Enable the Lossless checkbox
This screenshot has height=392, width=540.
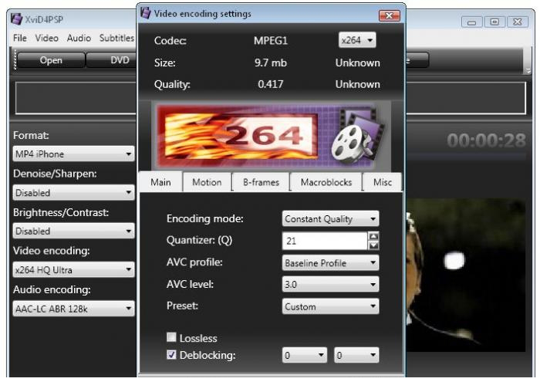click(171, 337)
